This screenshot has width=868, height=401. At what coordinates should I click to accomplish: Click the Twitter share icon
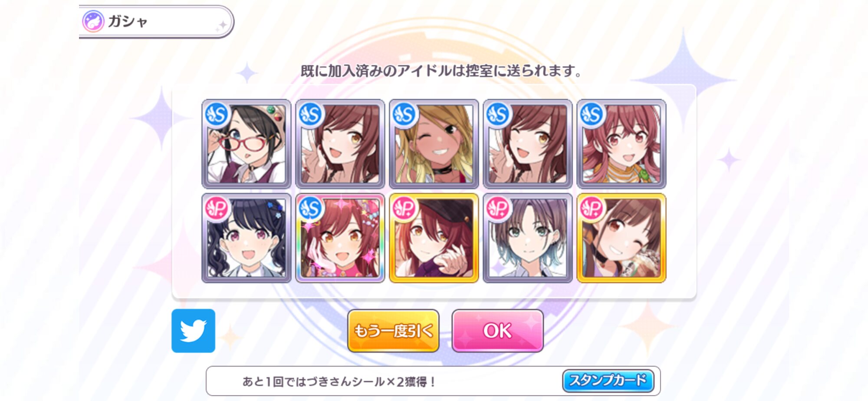pos(193,331)
